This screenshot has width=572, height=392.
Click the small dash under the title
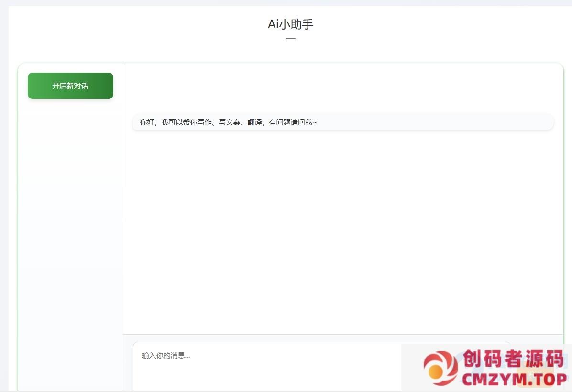click(290, 39)
